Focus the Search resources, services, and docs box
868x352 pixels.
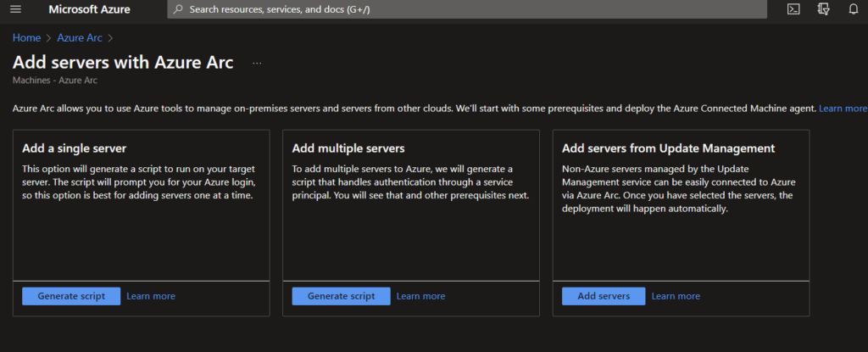(x=467, y=8)
